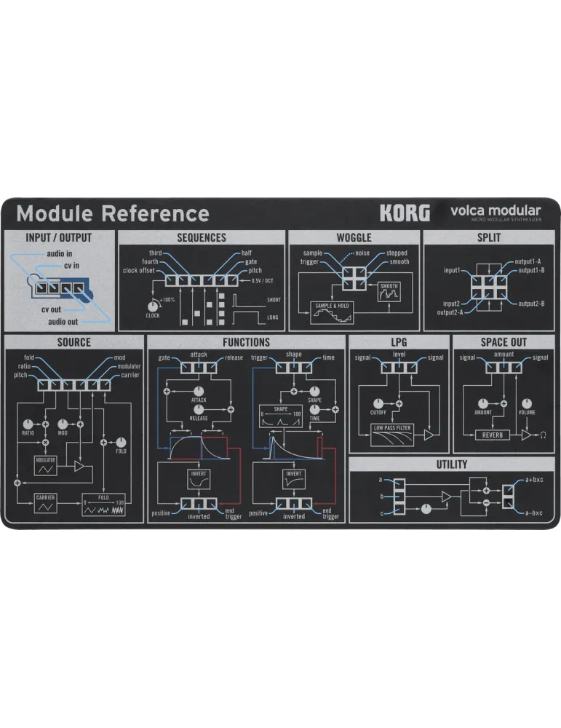Click the 'fourth' label in SEQUENCES

click(x=150, y=261)
